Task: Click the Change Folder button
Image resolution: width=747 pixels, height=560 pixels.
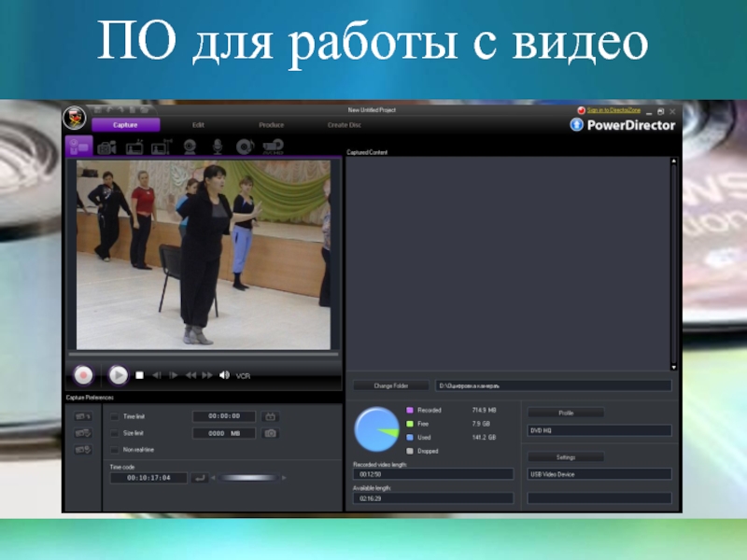Action: point(390,385)
